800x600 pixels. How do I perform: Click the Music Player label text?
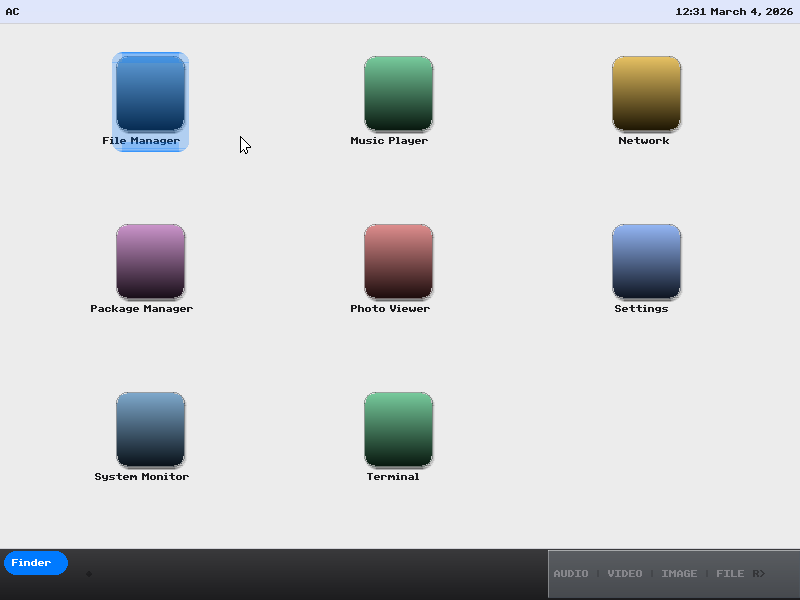coord(392,140)
